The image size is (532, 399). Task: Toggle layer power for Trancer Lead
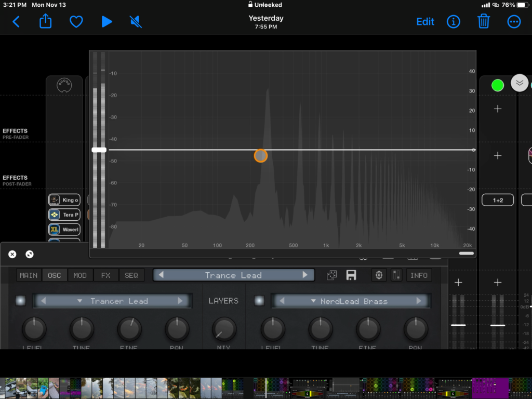pos(20,301)
